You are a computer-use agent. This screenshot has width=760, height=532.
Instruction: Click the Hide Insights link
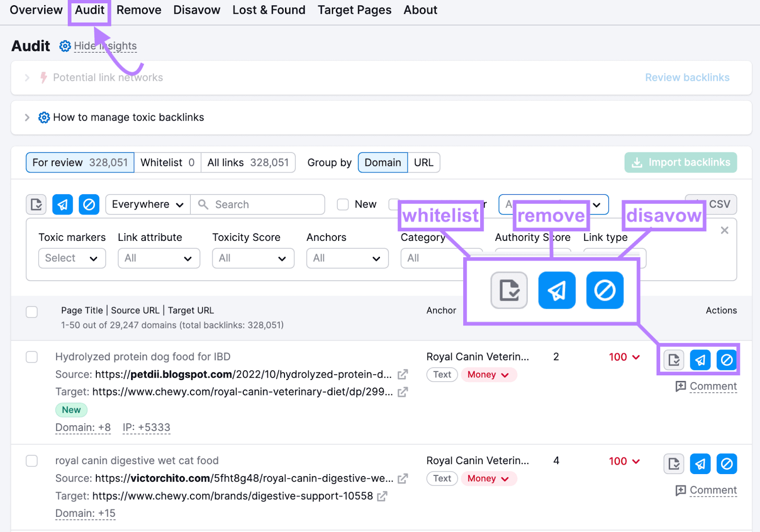click(105, 46)
